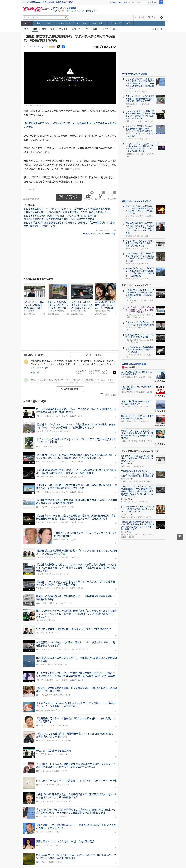186x868 pixels.
Task: Share the comment on X
Action: (114, 373)
